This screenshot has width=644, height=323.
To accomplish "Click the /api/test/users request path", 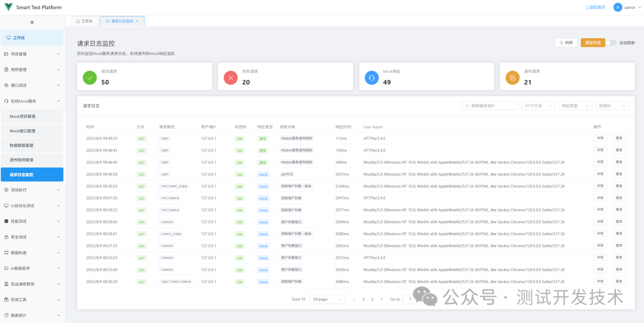I will tap(176, 281).
